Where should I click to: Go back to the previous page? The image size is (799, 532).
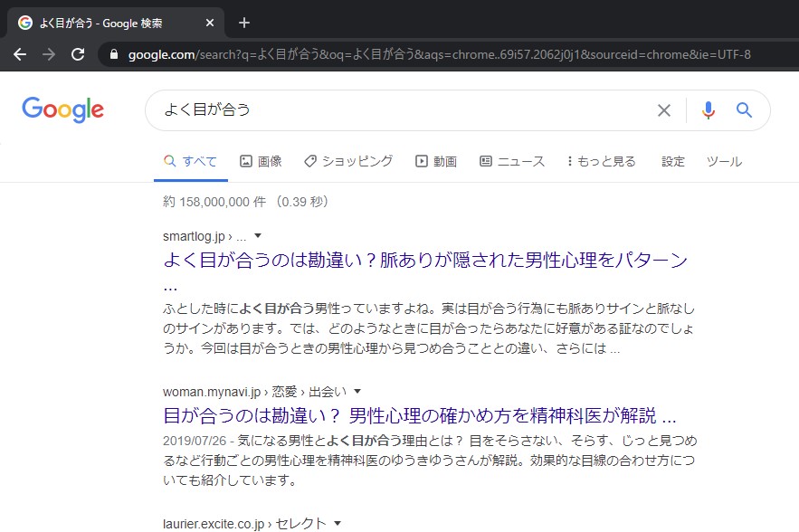tap(20, 53)
